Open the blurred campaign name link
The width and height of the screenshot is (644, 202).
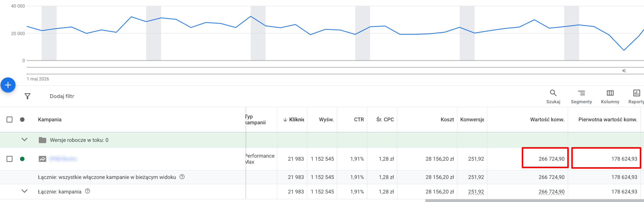click(63, 159)
